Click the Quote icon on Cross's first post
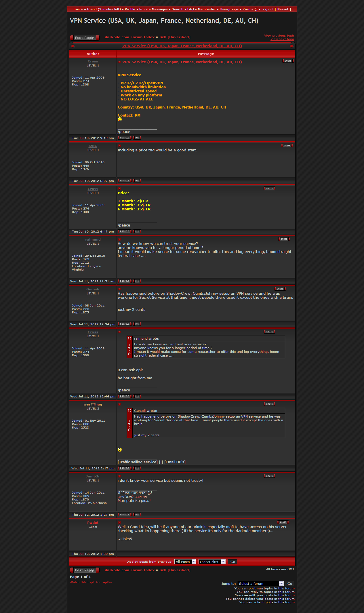The image size is (364, 613). coord(288,61)
